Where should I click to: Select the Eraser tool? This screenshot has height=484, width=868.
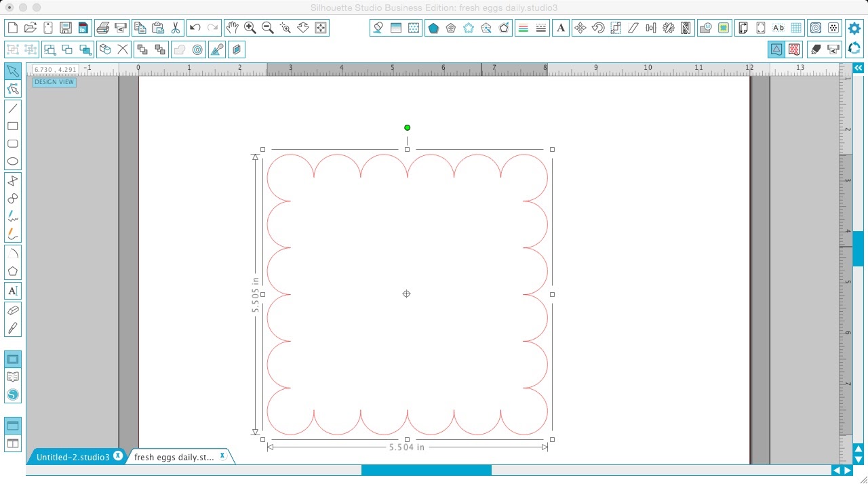(x=12, y=310)
